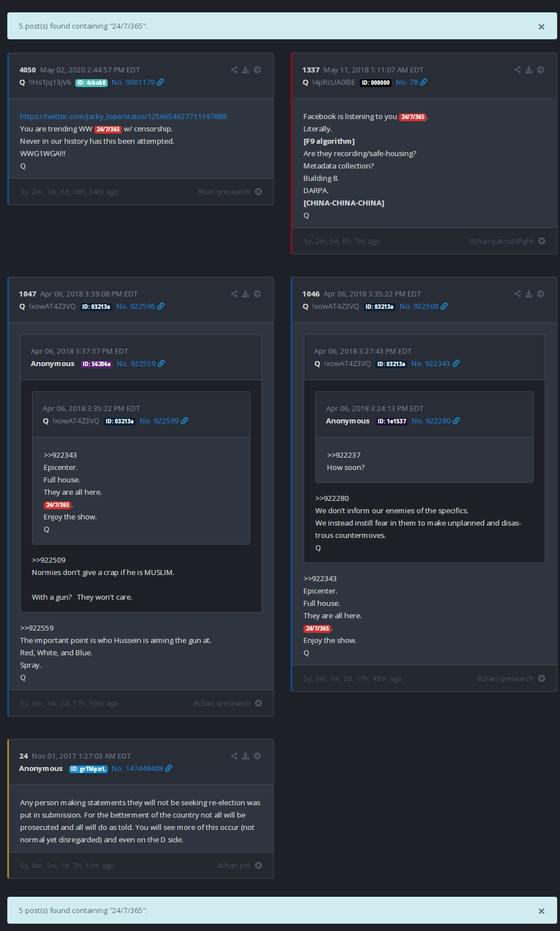
Task: Click '8kun qresearch' source label
Action: [x=224, y=191]
